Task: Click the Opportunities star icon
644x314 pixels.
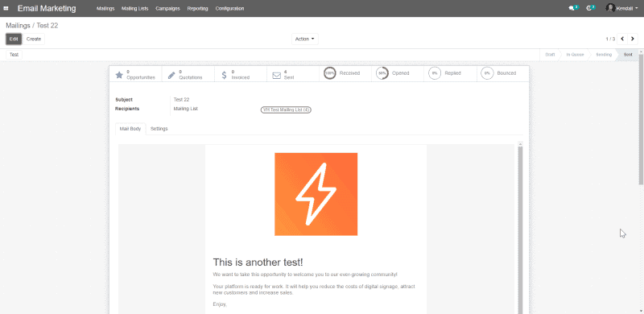Action: (x=119, y=75)
